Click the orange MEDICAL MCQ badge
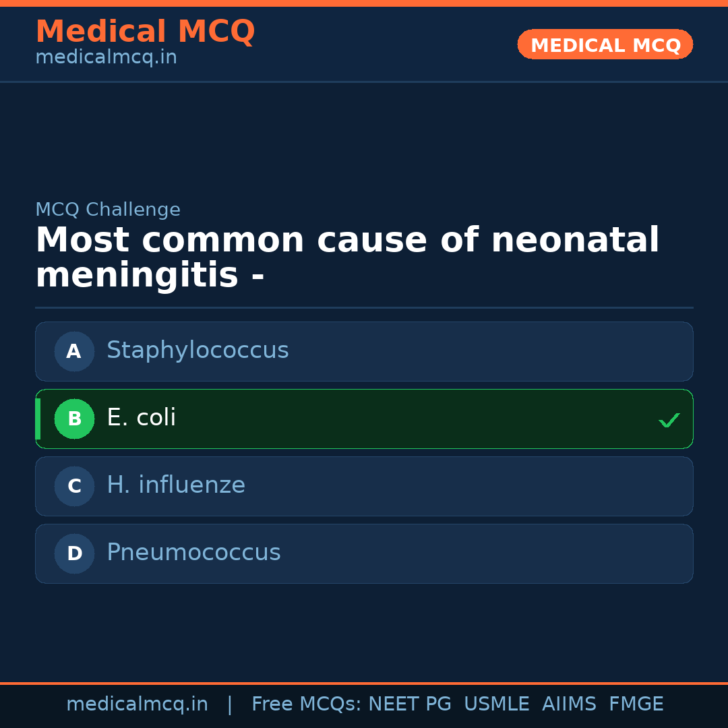728x728 pixels. 605,44
